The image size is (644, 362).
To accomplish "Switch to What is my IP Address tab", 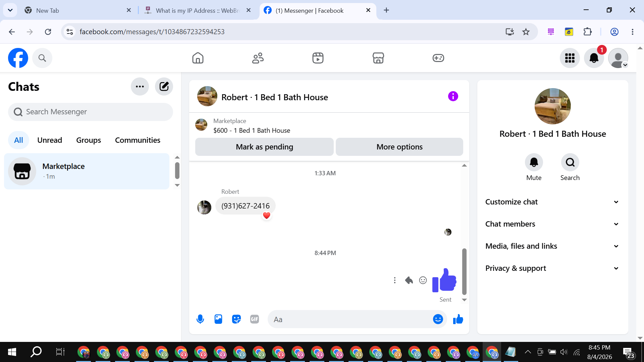I will click(x=198, y=10).
